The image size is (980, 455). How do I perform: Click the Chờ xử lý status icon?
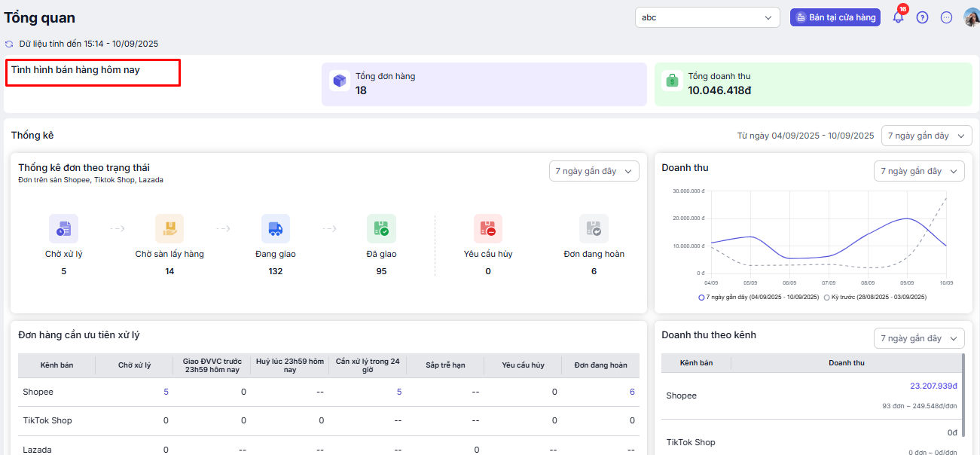64,228
